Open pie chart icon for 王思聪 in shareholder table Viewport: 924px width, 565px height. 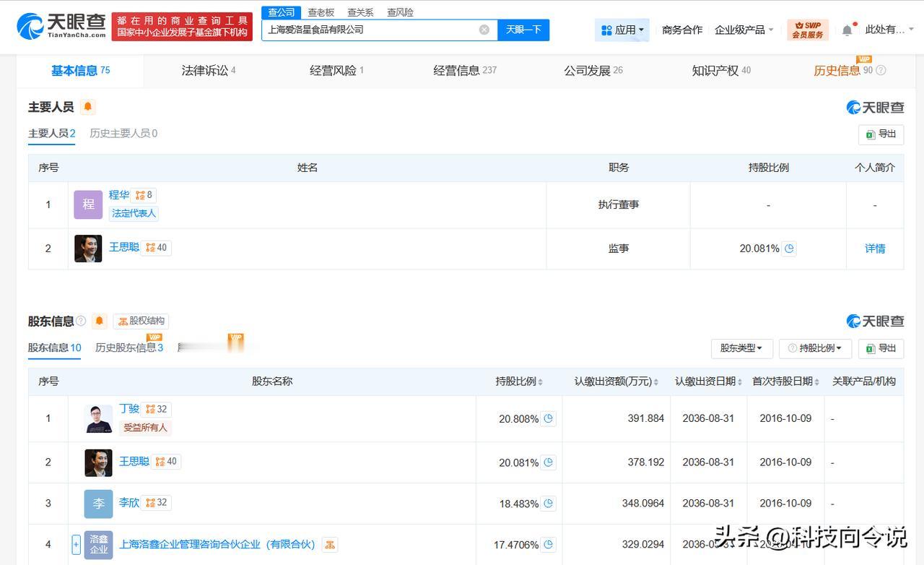(x=549, y=462)
